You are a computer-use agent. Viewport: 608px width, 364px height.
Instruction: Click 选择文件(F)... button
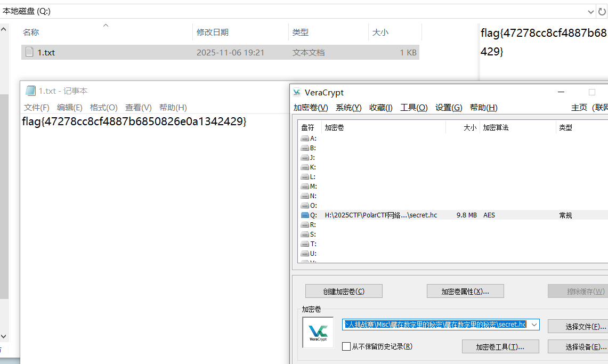[578, 326]
